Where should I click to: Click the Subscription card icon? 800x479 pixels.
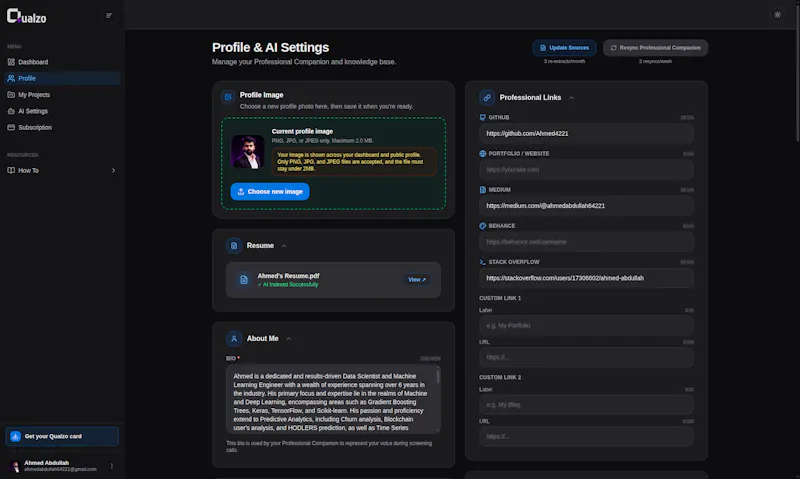point(11,128)
